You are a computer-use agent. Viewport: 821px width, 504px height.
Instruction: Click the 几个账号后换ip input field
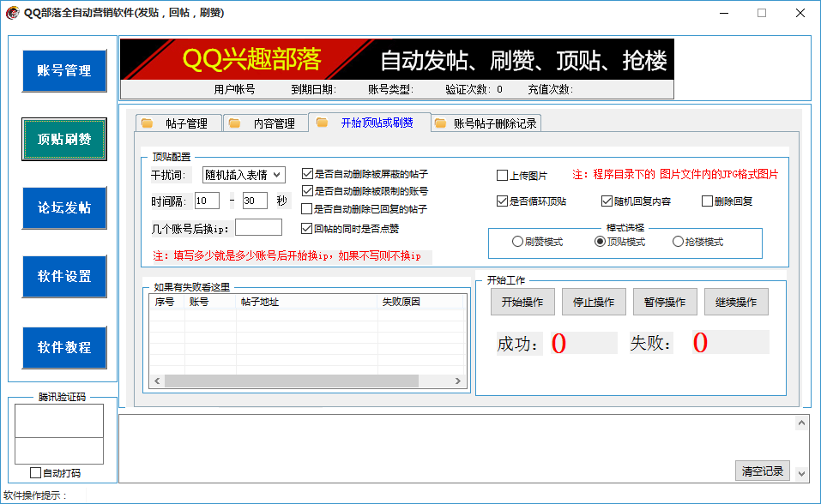(258, 227)
